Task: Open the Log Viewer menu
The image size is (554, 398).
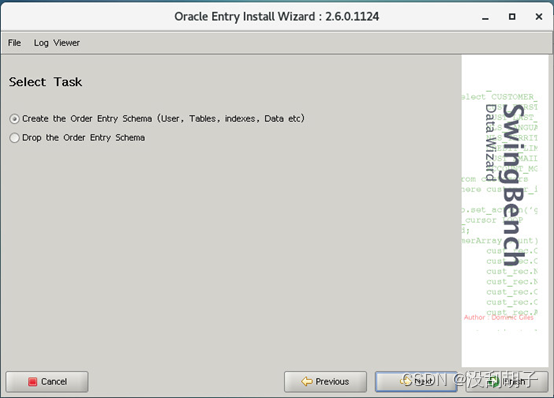Action: tap(57, 43)
